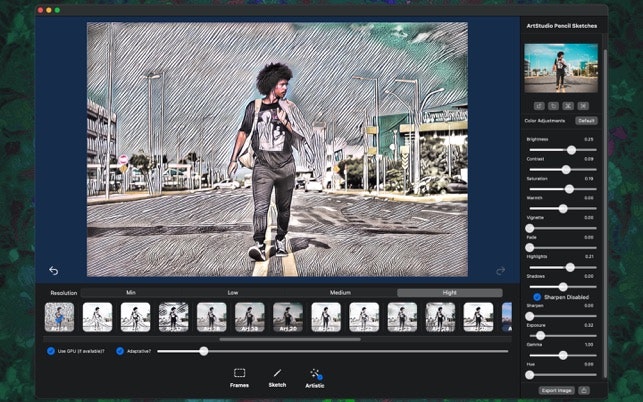643x402 pixels.
Task: Click the green zoom window button
Action: (x=57, y=10)
